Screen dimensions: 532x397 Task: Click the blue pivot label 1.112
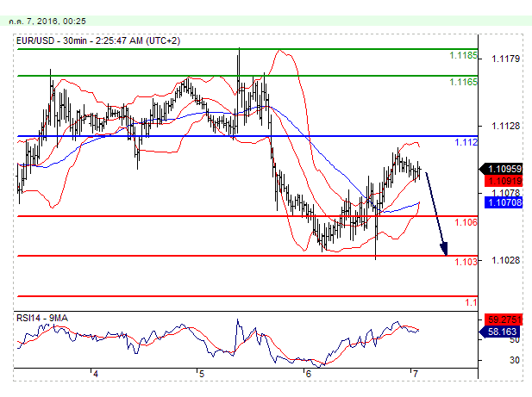click(x=466, y=142)
